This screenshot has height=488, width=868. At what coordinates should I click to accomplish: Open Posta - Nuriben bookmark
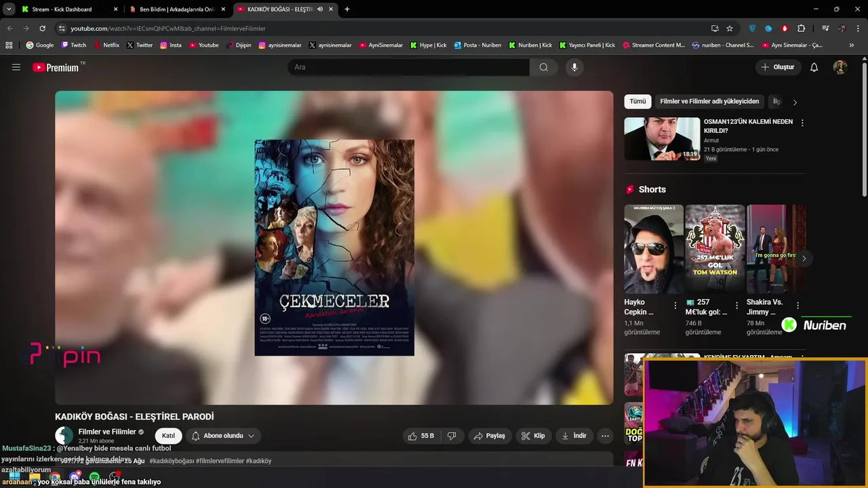point(477,45)
